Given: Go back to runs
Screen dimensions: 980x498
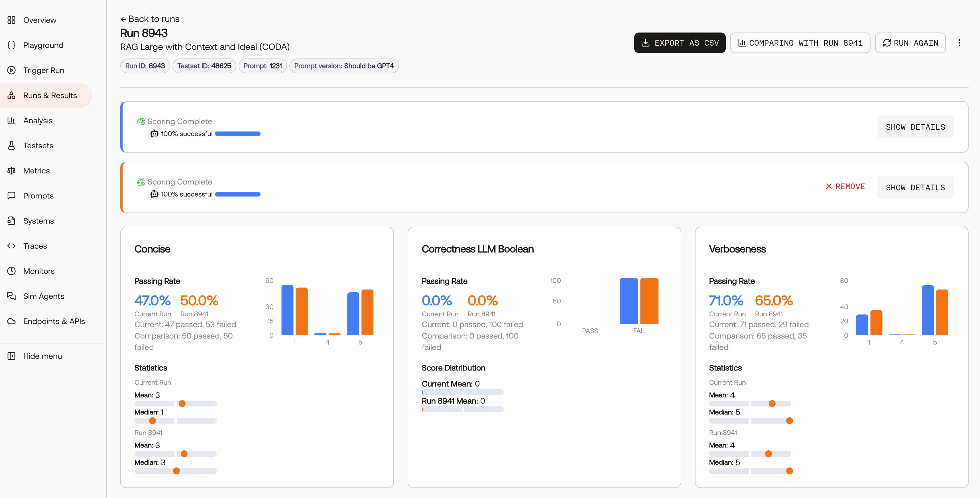Looking at the screenshot, I should (x=150, y=19).
